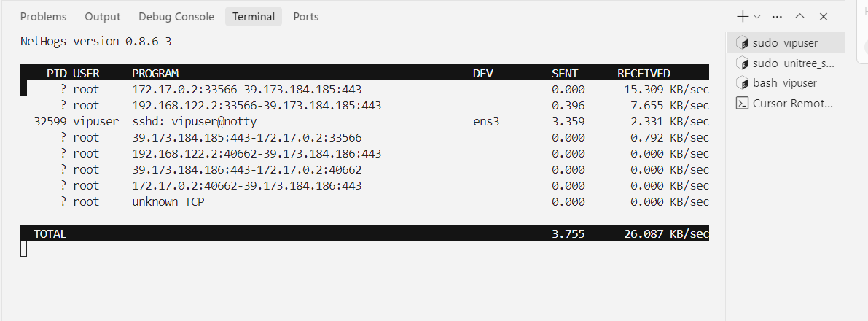Image resolution: width=868 pixels, height=321 pixels.
Task: Close the terminal panel with the X
Action: tap(823, 17)
